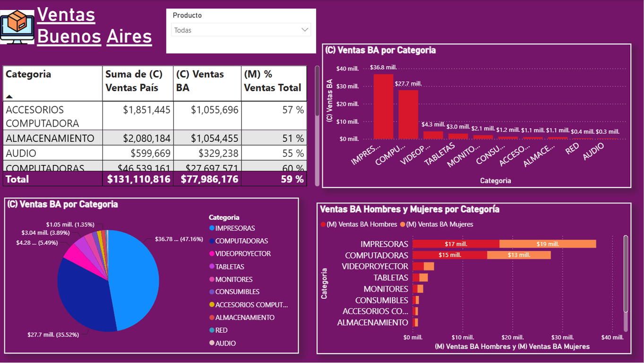This screenshot has height=363, width=644.
Task: Click the MONITORES legend entry
Action: (231, 279)
